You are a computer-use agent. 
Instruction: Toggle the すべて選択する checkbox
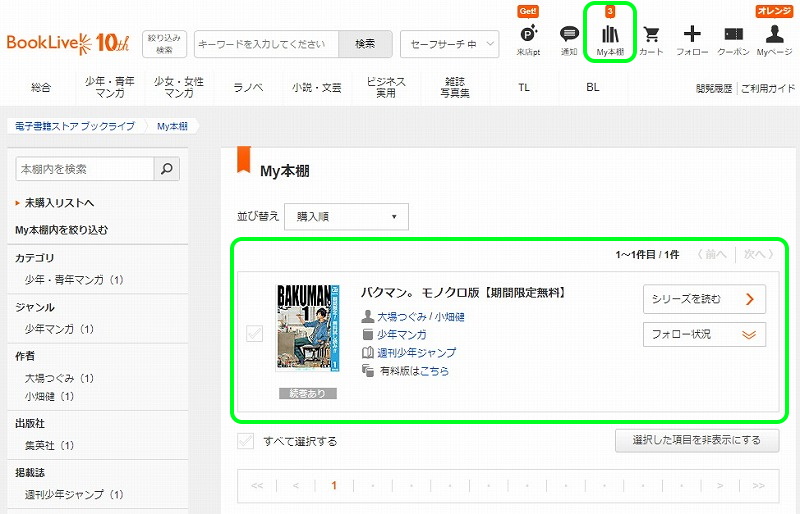click(245, 440)
